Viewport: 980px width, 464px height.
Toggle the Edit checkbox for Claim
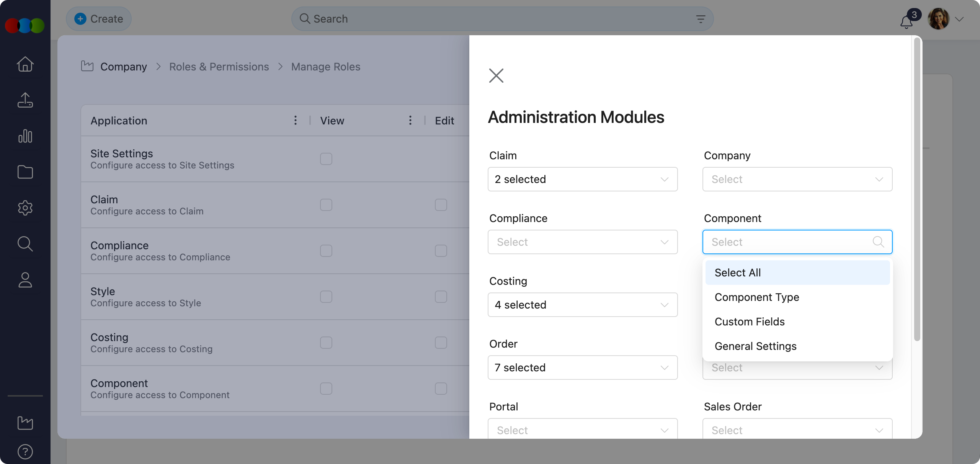coord(441,204)
